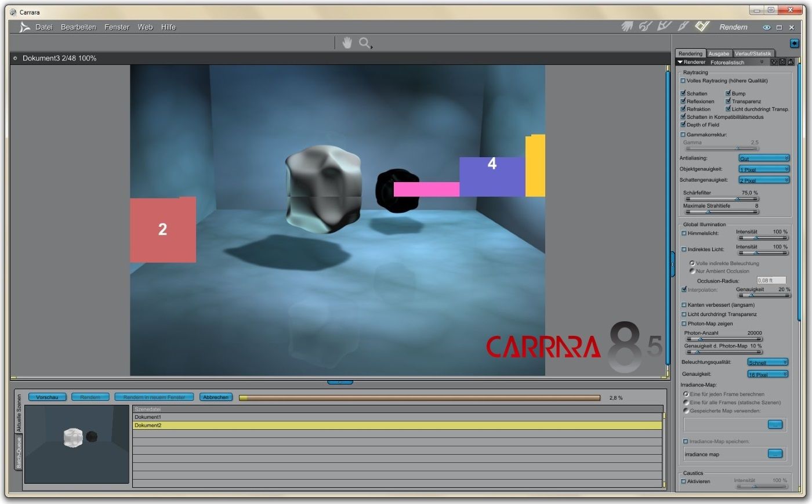Image resolution: width=812 pixels, height=504 pixels.
Task: Click the eye icon next to Rendern
Action: click(x=767, y=27)
